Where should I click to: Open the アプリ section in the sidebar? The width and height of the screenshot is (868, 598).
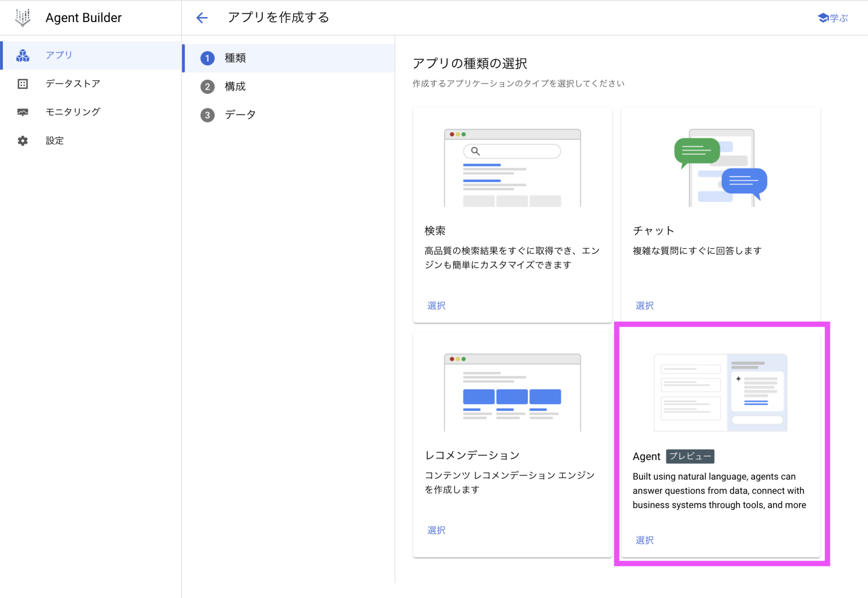coord(59,55)
